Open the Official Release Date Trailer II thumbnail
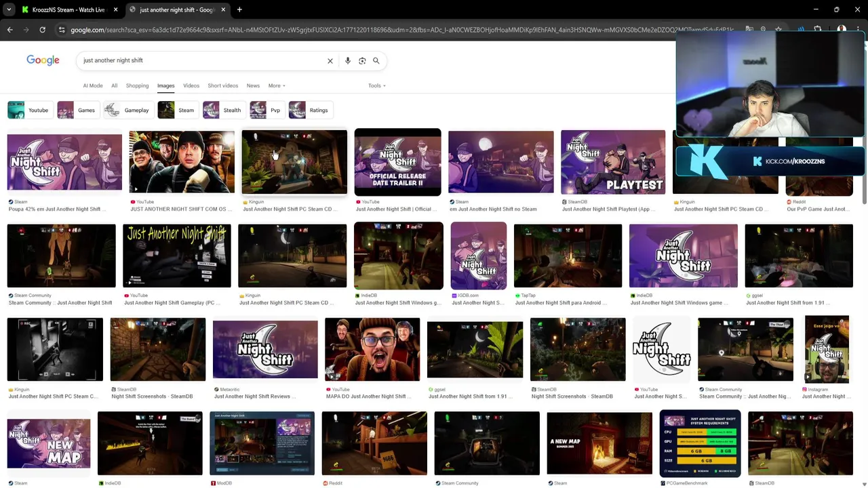 (x=397, y=161)
